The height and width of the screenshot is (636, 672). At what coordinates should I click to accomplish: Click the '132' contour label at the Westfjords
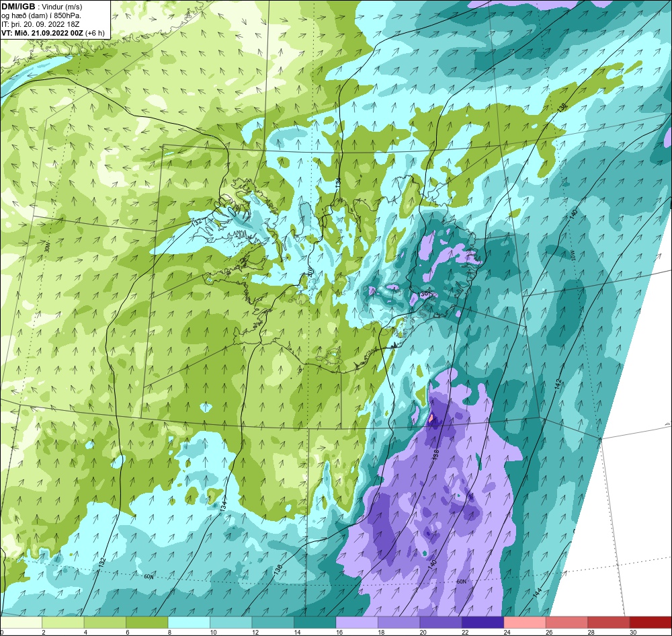pos(197,223)
